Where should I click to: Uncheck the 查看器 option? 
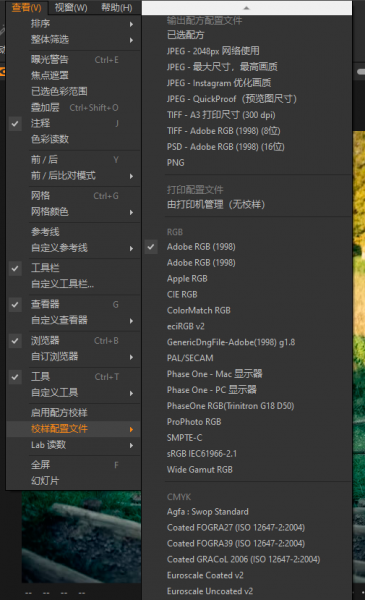point(74,304)
